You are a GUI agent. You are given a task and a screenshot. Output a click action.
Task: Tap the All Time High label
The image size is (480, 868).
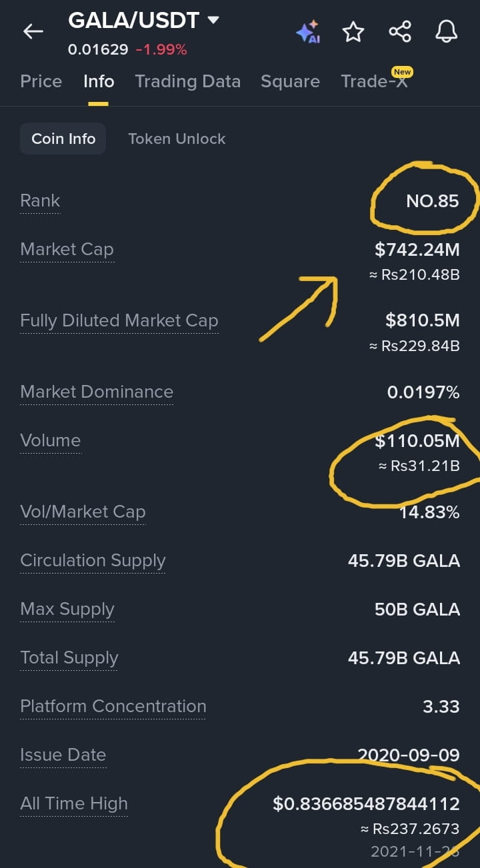(x=74, y=803)
